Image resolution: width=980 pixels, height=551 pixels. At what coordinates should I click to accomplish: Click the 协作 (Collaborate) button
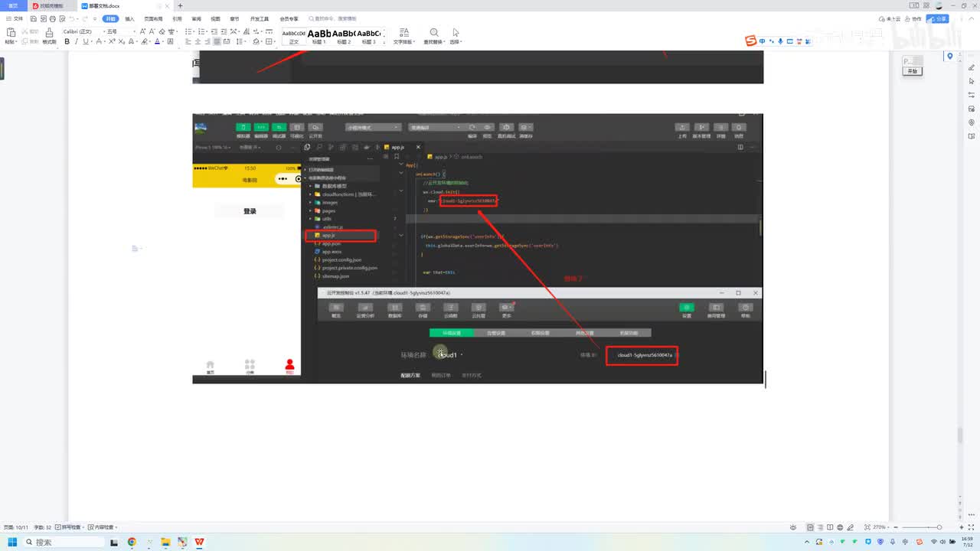click(x=914, y=18)
